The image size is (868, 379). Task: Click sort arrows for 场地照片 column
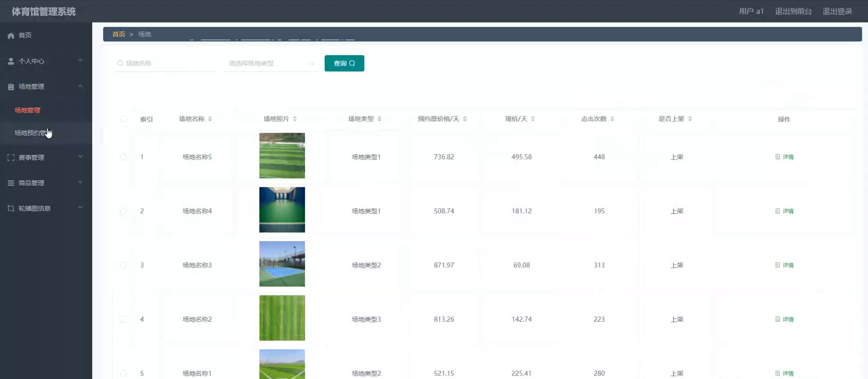[x=295, y=119]
